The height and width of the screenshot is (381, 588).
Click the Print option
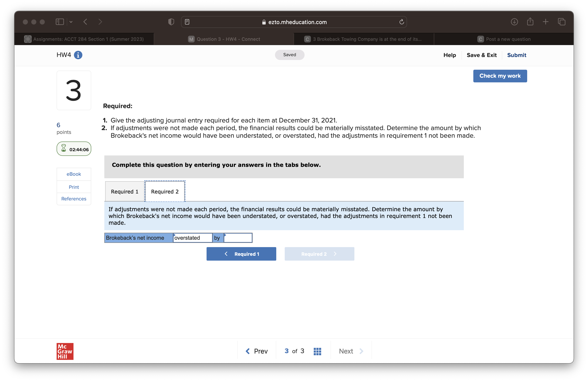(73, 187)
